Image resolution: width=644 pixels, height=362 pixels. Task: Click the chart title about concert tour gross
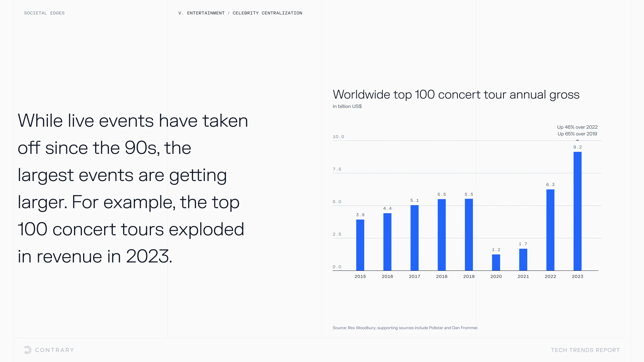[x=456, y=95]
